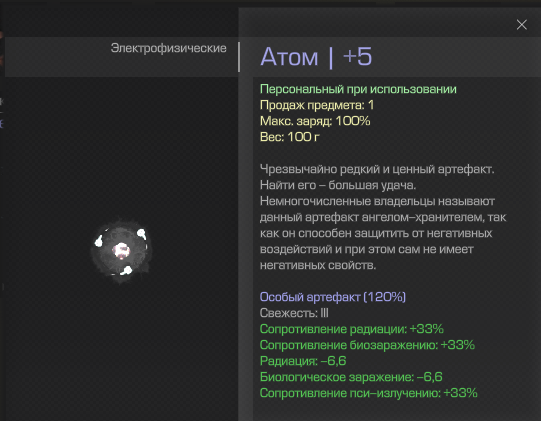Click the Атом | +5 title

(316, 57)
